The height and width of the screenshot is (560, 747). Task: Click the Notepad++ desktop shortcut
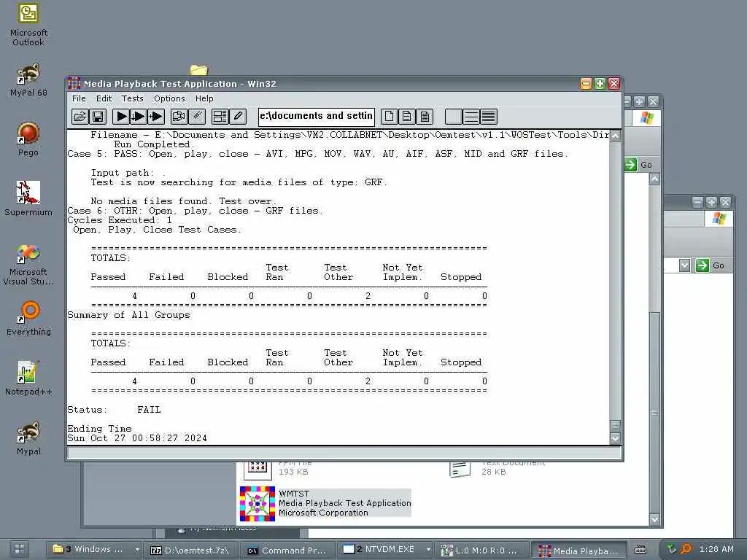28,373
